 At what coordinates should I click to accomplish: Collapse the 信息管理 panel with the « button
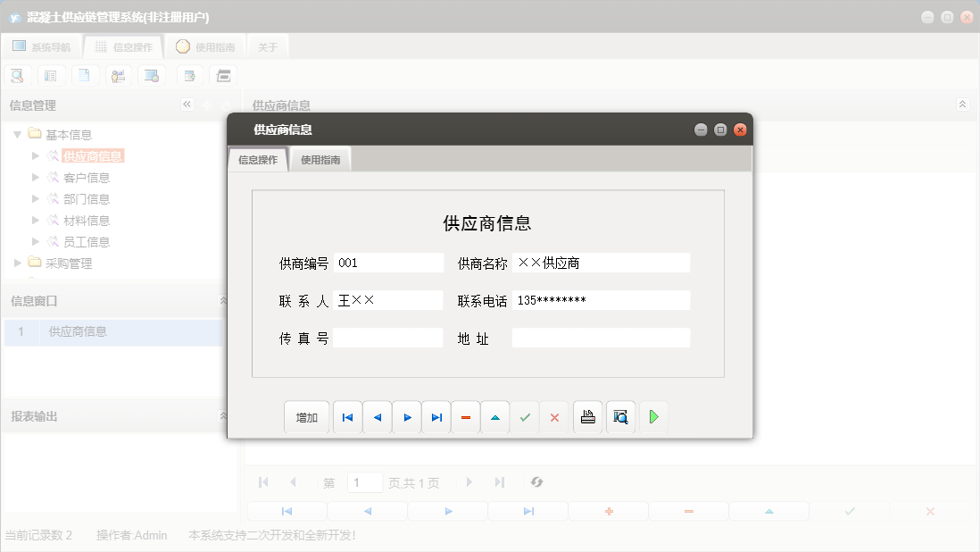click(187, 105)
